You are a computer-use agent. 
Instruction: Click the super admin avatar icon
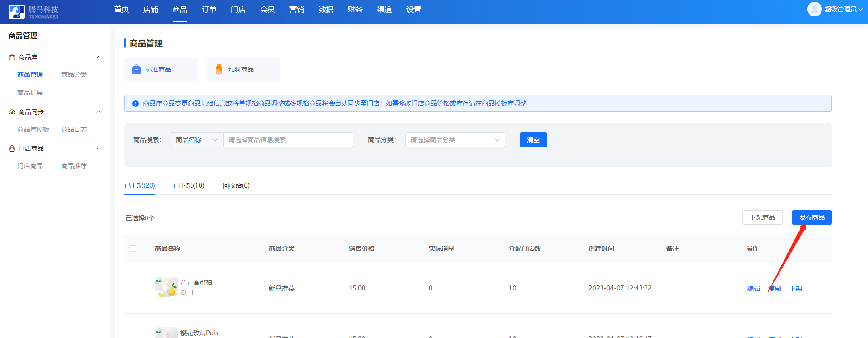pyautogui.click(x=814, y=9)
